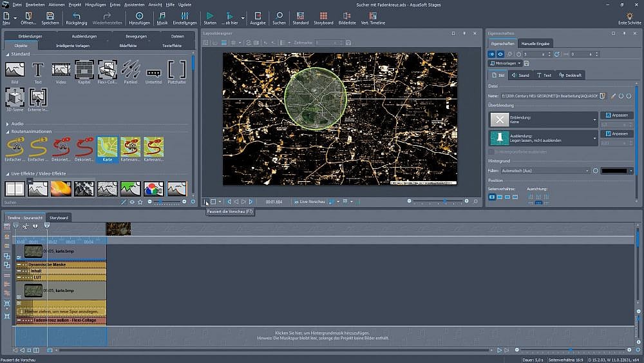The height and width of the screenshot is (363, 644).
Task: Click the Karte route animation item
Action: [x=107, y=147]
